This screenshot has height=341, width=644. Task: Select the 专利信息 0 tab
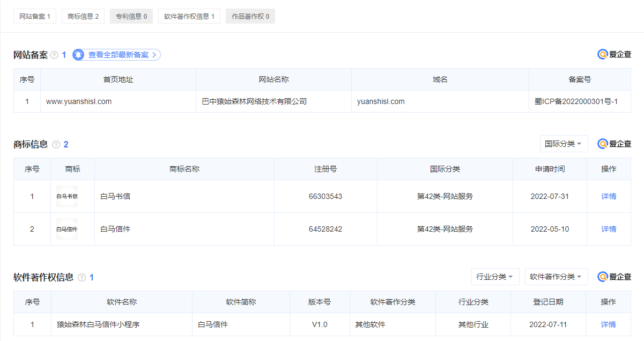click(131, 17)
